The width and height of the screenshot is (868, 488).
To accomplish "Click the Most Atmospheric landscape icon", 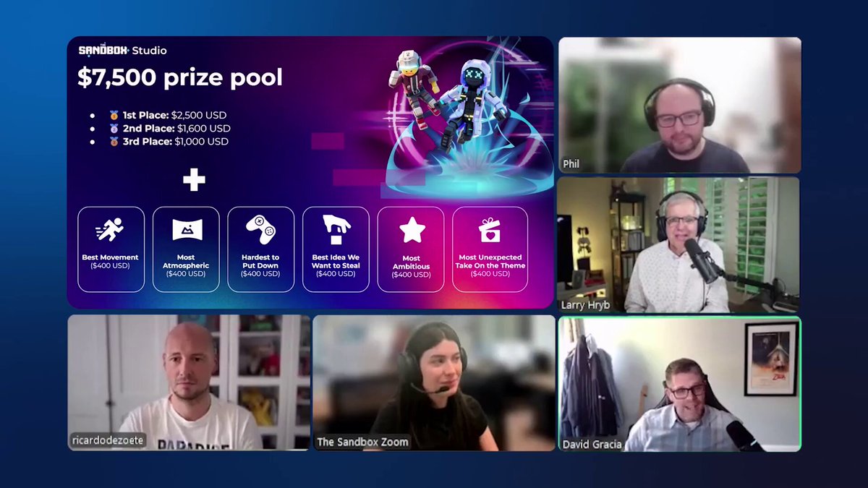I will click(x=187, y=230).
